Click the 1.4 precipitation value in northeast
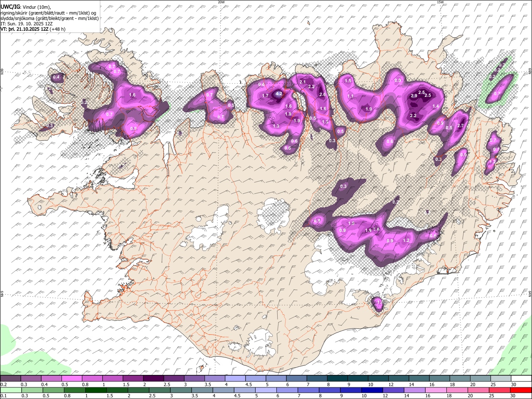The width and height of the screenshot is (532, 399). [436, 106]
